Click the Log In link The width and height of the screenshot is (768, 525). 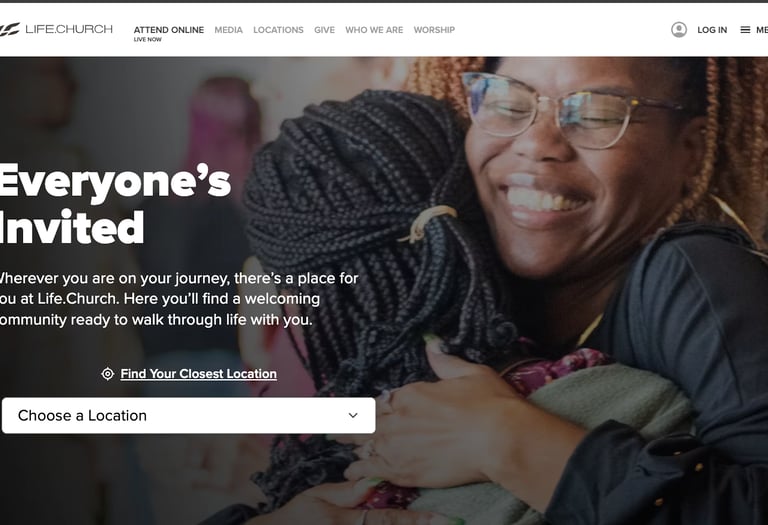[712, 30]
